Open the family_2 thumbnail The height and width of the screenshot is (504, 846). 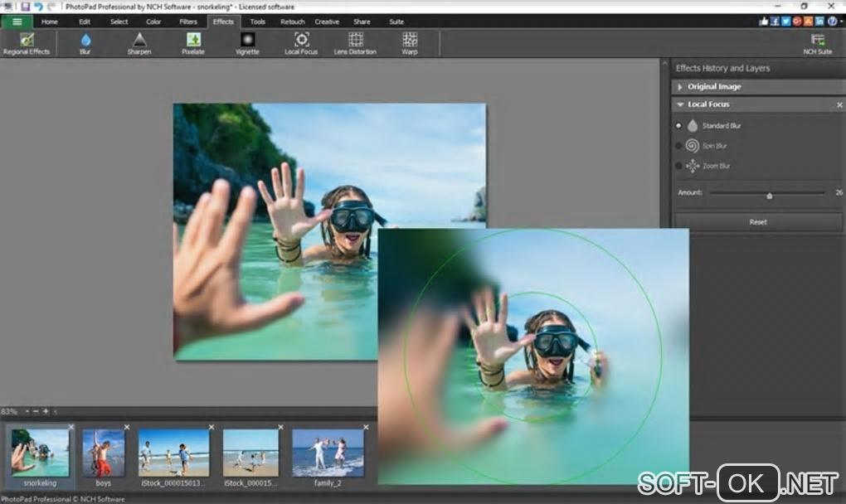click(x=328, y=453)
